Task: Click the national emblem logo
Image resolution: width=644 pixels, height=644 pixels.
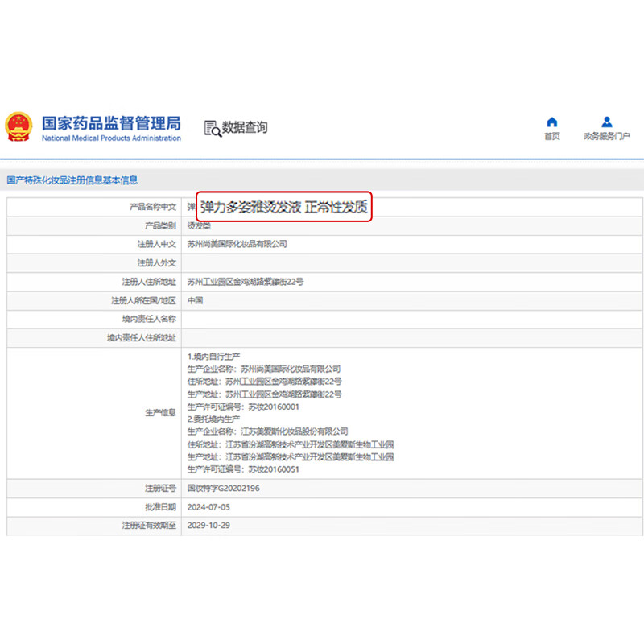Action: tap(19, 126)
